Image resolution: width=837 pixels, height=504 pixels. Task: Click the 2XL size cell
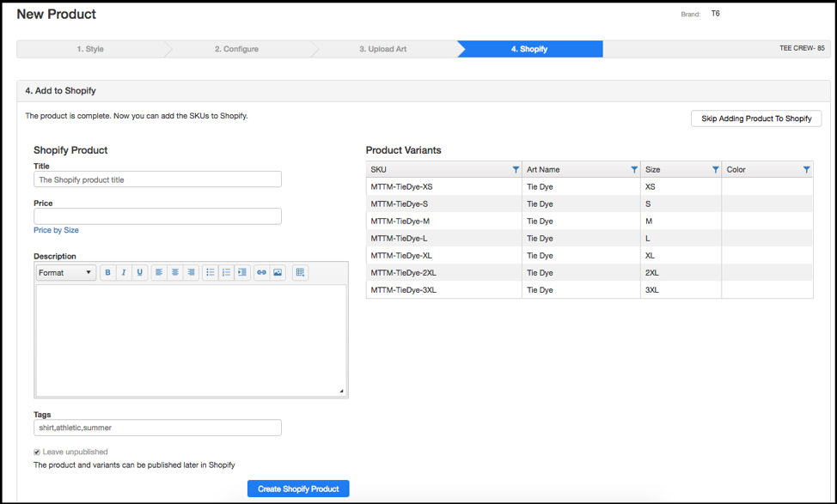pos(681,272)
